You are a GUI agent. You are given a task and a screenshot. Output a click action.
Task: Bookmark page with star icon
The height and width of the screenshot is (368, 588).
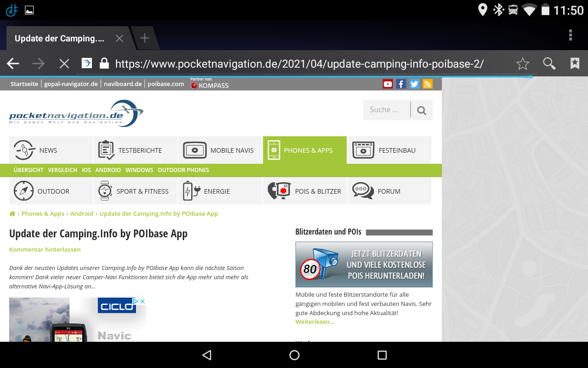point(523,63)
